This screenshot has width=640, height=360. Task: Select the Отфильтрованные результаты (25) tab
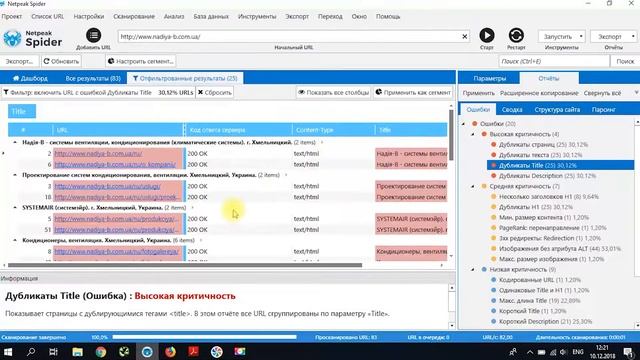[x=185, y=78]
